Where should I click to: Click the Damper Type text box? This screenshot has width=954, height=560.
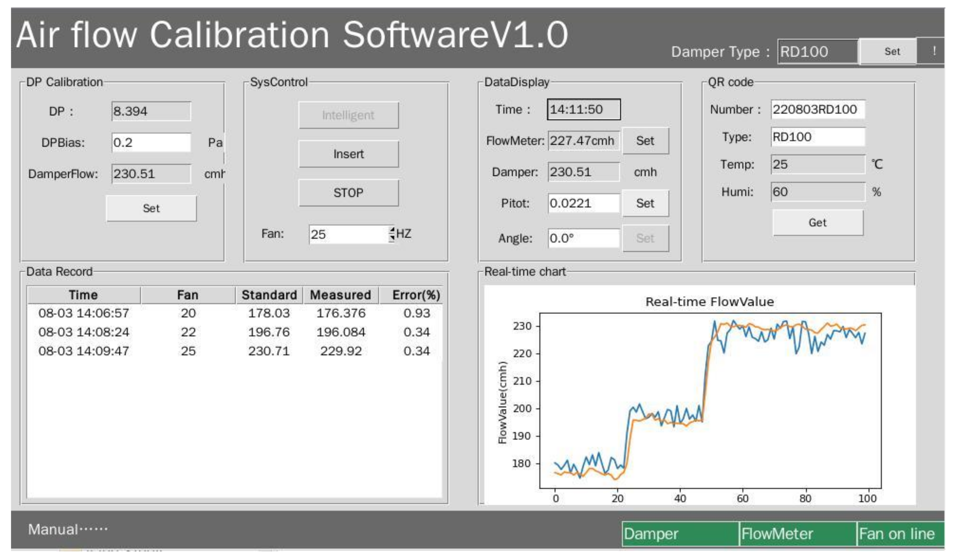pos(818,52)
